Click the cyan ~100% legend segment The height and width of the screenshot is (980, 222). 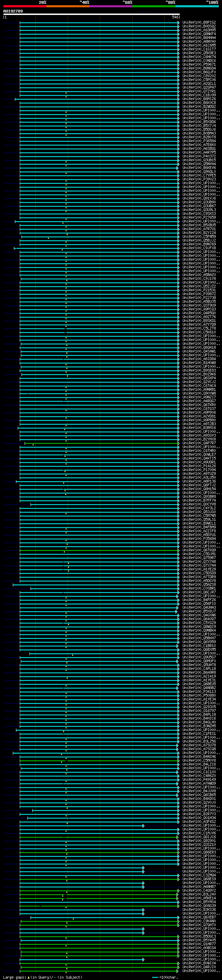[x=197, y=6]
